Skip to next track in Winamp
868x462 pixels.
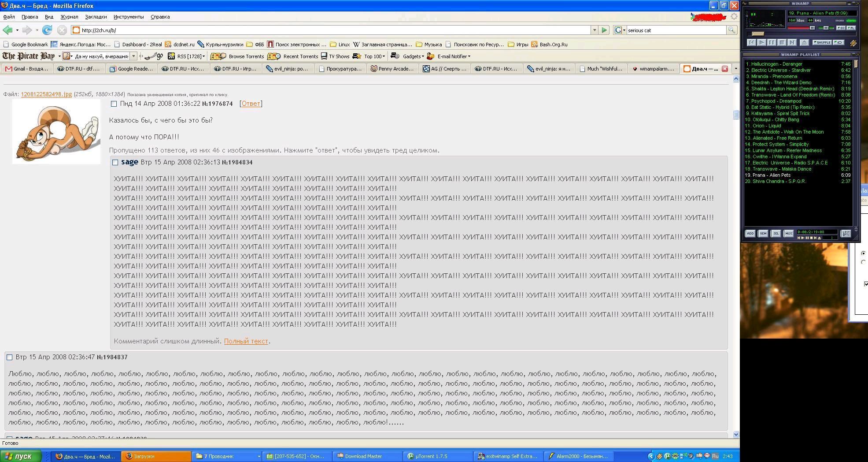pyautogui.click(x=792, y=43)
